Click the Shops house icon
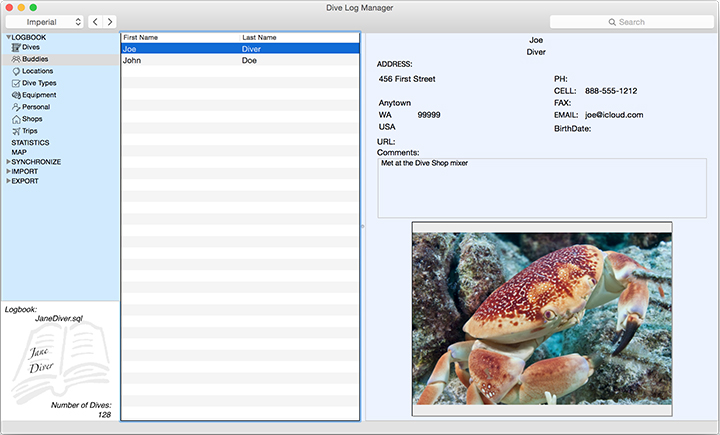 (16, 119)
